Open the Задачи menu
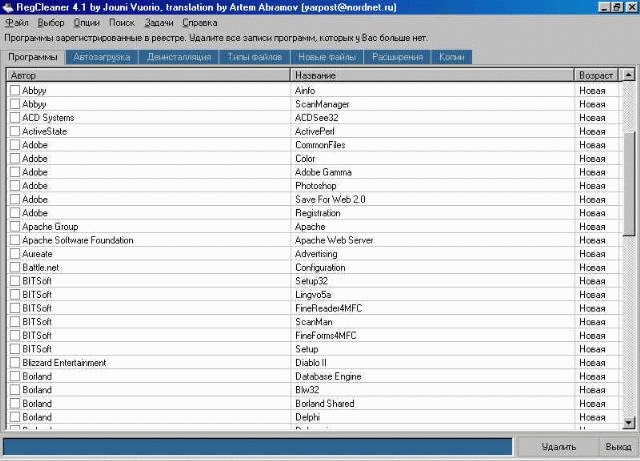 pos(159,23)
